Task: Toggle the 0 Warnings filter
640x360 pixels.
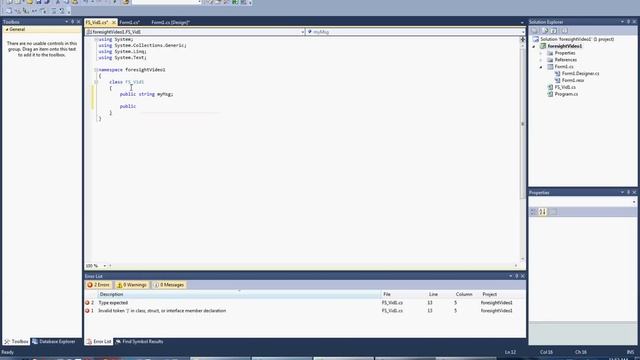Action: [132, 285]
